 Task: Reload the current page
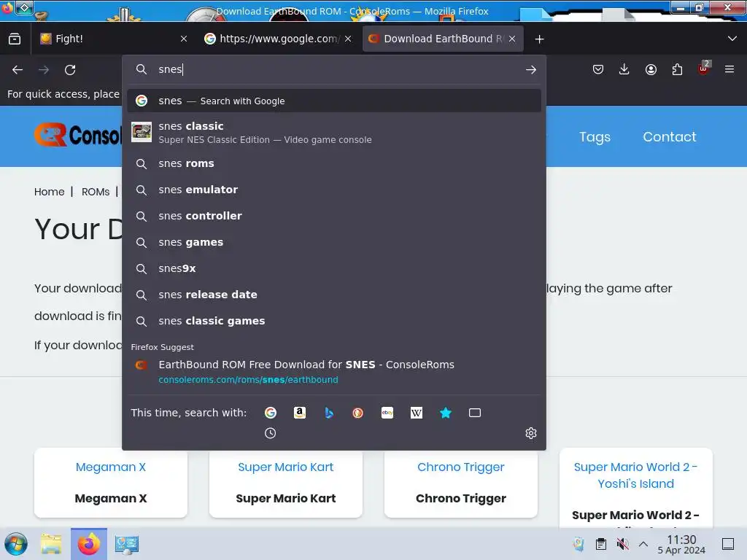[x=70, y=70]
